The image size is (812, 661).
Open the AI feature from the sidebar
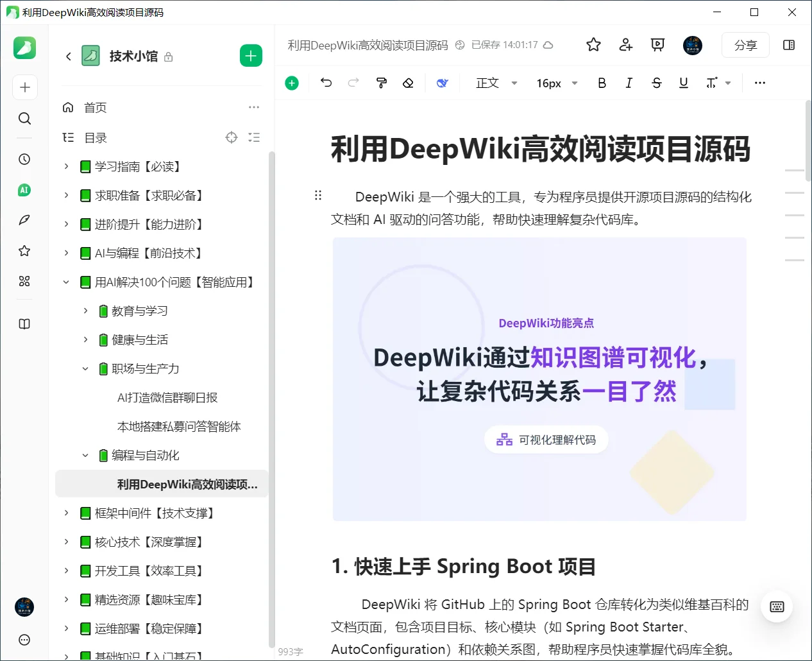coord(24,190)
